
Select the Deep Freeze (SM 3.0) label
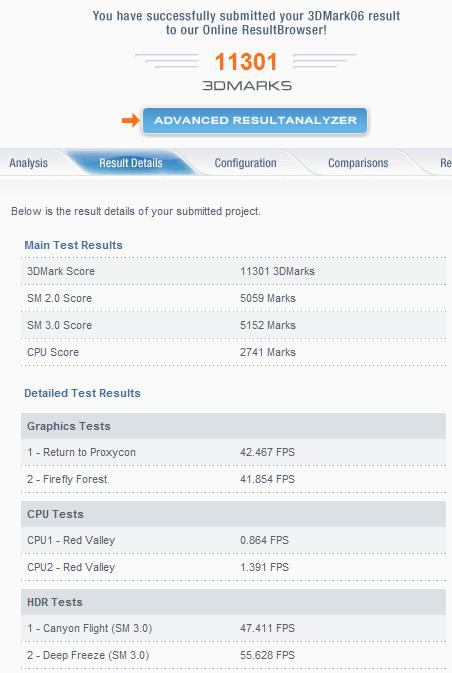tap(88, 655)
